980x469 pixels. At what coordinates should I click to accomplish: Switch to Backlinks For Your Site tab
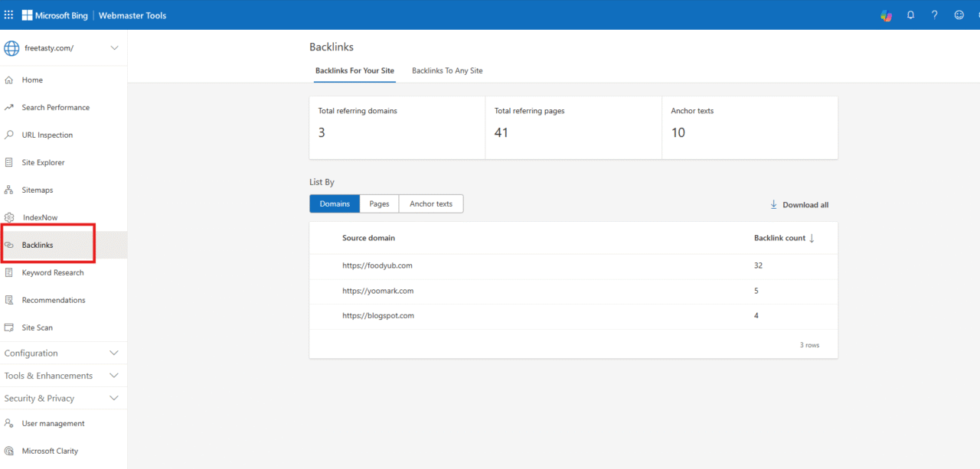pyautogui.click(x=354, y=70)
